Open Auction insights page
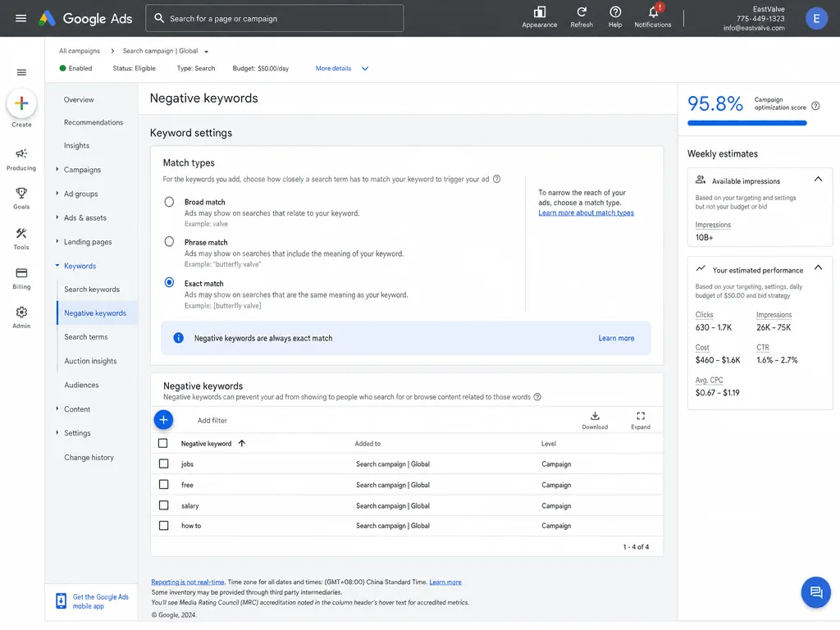840x630 pixels. (90, 361)
